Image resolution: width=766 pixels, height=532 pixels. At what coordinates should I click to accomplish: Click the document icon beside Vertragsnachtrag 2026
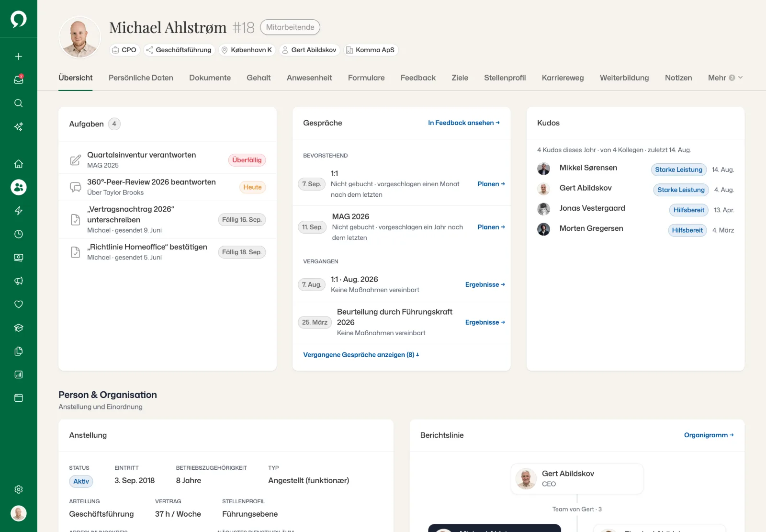pos(76,220)
